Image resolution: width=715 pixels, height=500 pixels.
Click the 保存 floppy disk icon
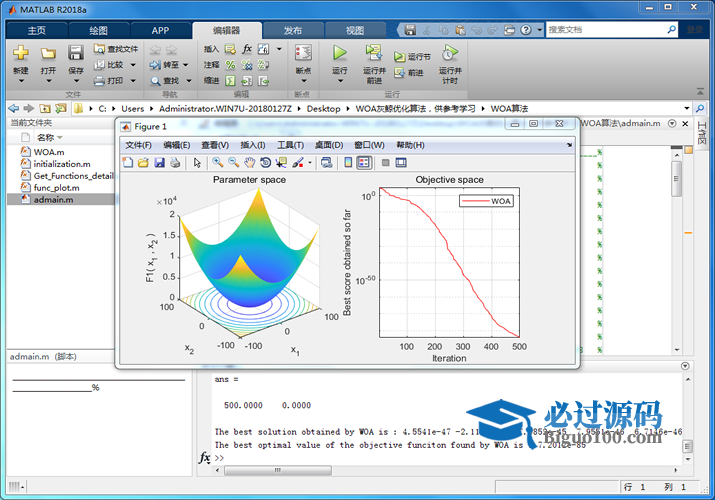pyautogui.click(x=76, y=53)
